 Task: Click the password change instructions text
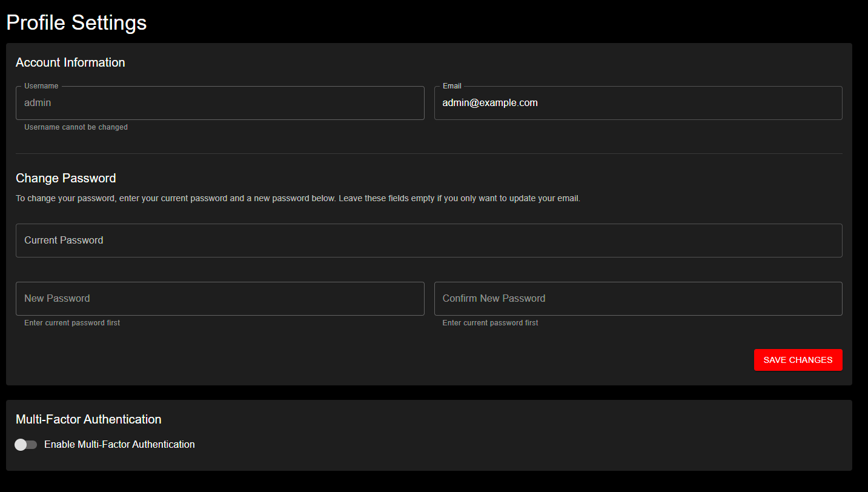[298, 198]
